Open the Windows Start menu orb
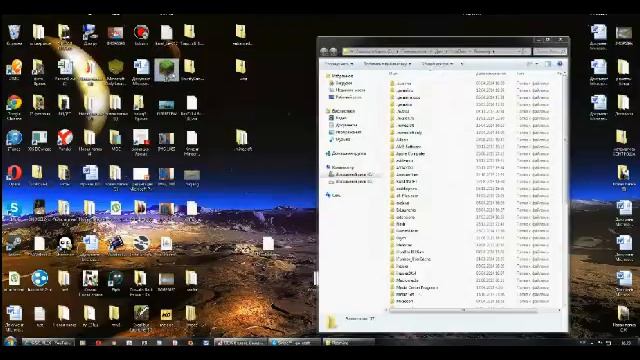 tap(10, 342)
